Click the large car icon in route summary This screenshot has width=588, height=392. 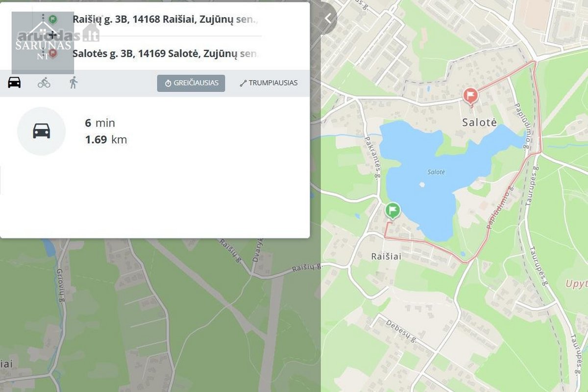pyautogui.click(x=42, y=131)
